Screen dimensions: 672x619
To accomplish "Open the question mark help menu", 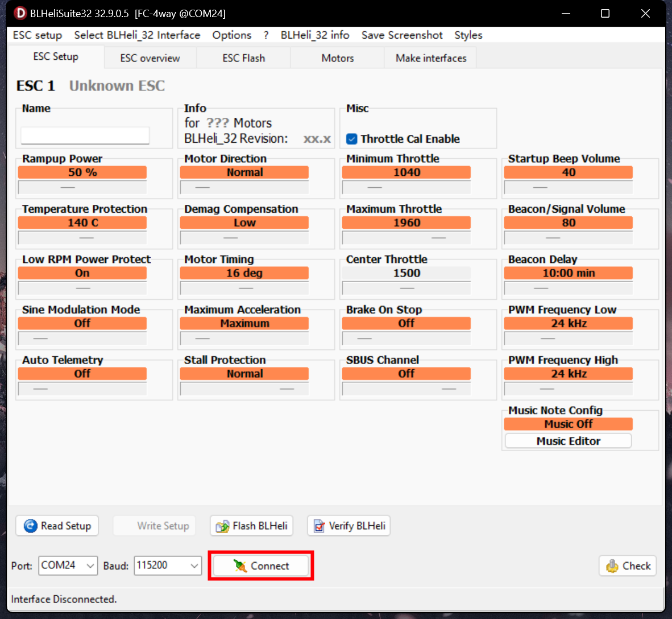I will [266, 35].
